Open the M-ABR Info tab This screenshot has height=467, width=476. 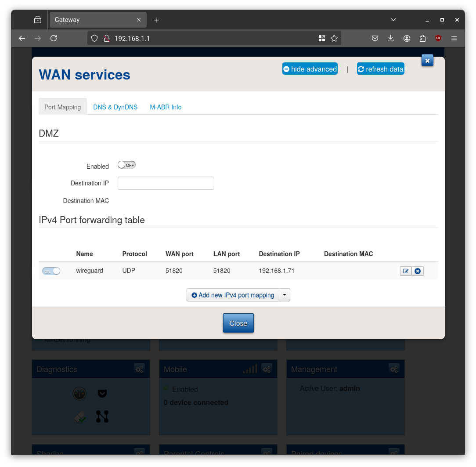click(x=166, y=107)
